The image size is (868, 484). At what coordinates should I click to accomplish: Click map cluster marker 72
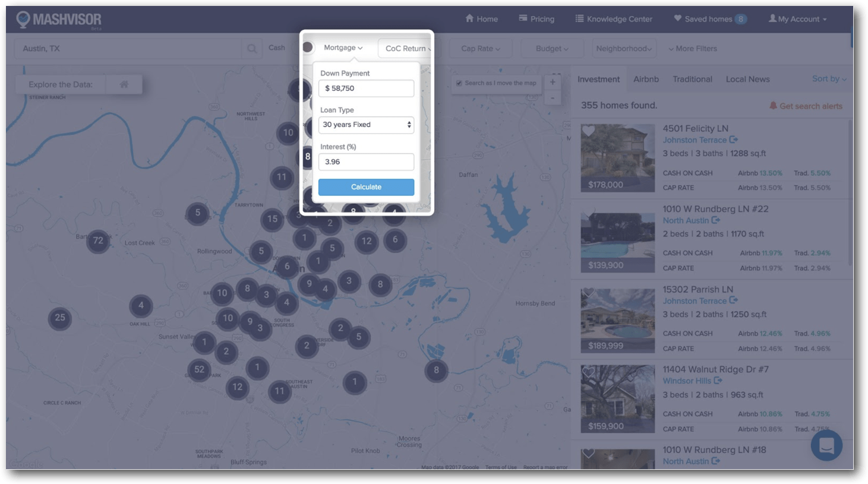(x=98, y=241)
